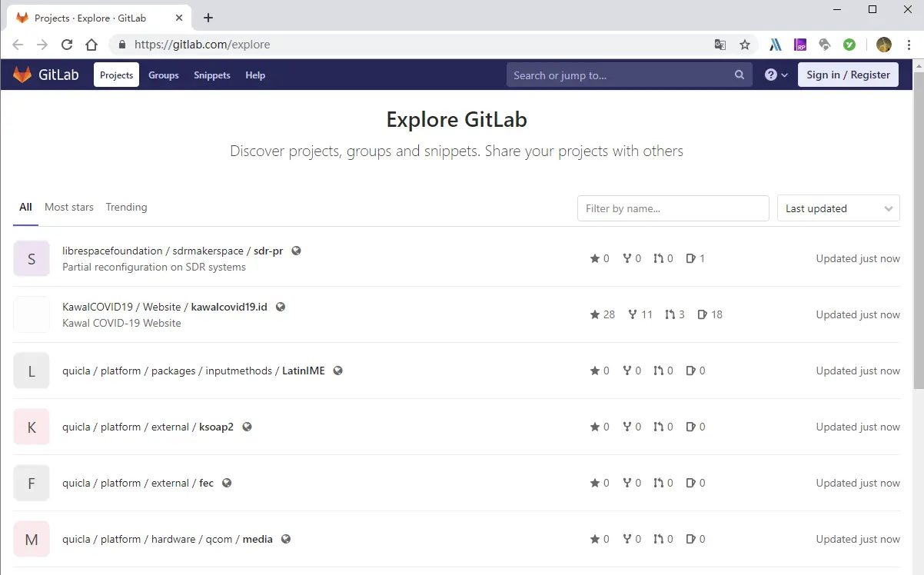The height and width of the screenshot is (575, 924).
Task: Open Help in the navbar
Action: (x=255, y=75)
